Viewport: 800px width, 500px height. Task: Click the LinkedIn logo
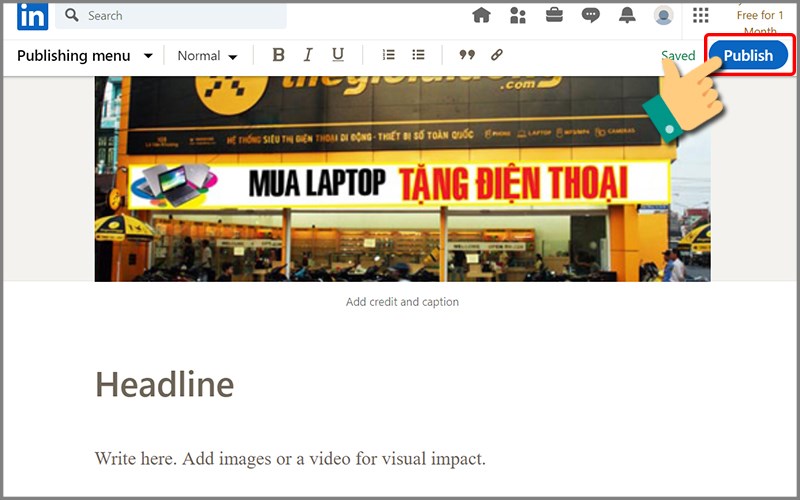[x=33, y=16]
